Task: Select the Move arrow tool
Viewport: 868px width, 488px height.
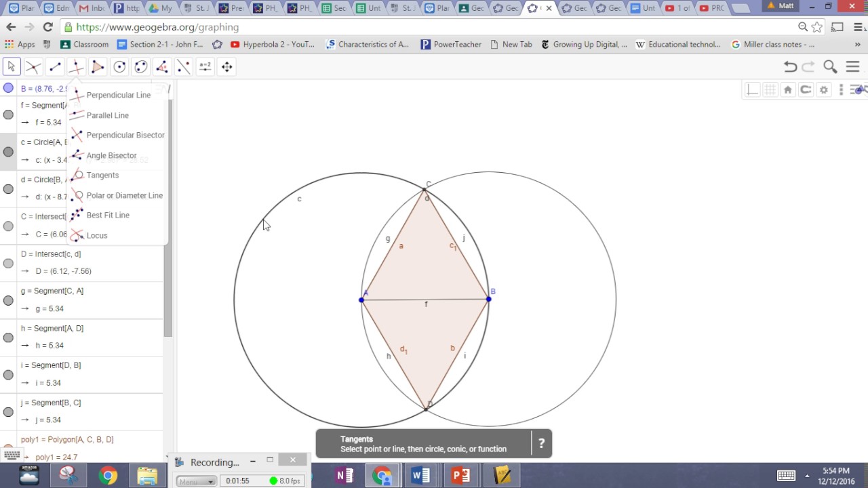Action: coord(11,66)
